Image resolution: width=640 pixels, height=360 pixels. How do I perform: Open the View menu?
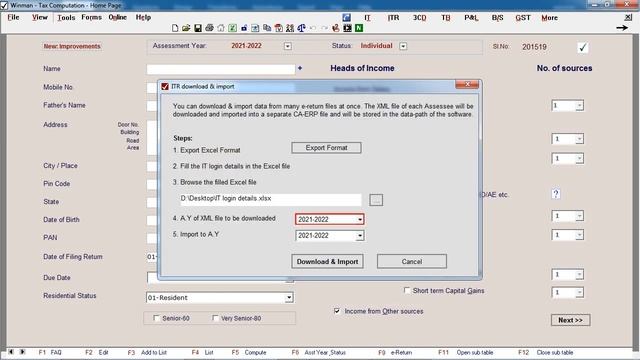tap(40, 17)
